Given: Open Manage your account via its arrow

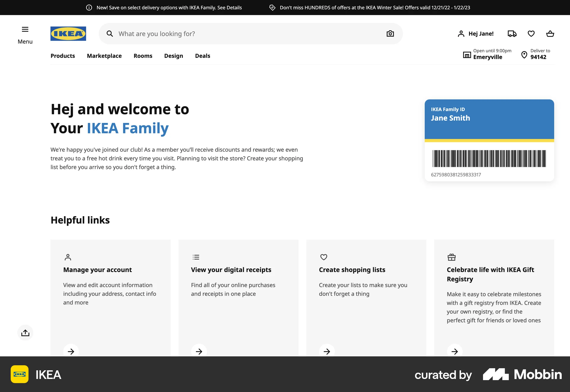Looking at the screenshot, I should (x=71, y=351).
